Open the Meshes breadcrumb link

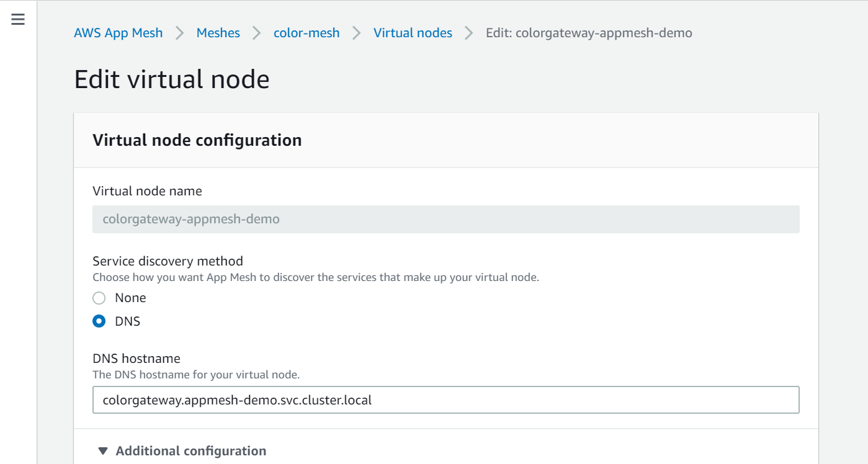tap(218, 33)
